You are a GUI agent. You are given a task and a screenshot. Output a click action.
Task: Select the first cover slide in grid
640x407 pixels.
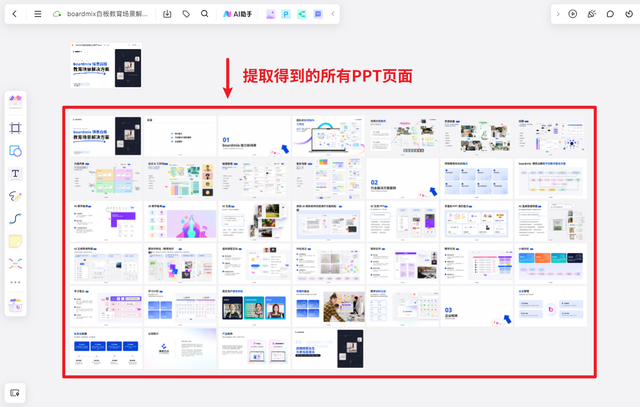(106, 136)
